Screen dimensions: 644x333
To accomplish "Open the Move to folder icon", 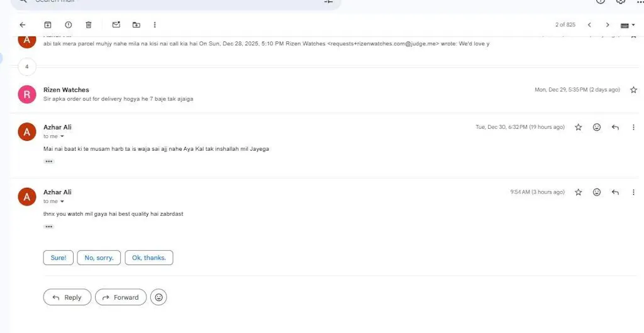I will [136, 25].
